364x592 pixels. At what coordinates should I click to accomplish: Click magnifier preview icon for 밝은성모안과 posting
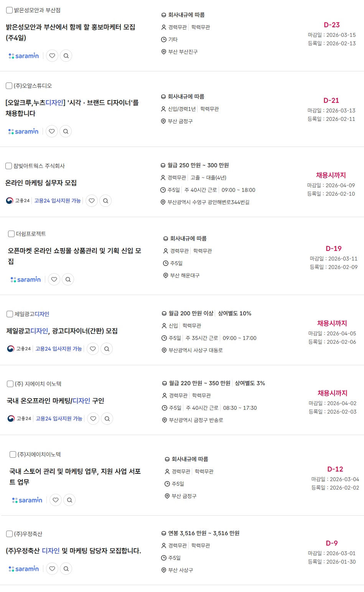click(66, 56)
